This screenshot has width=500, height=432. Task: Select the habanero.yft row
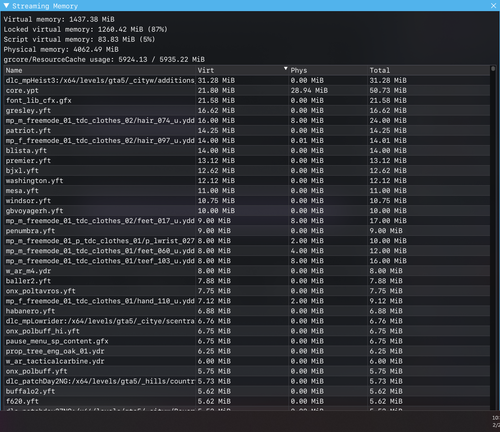247,311
